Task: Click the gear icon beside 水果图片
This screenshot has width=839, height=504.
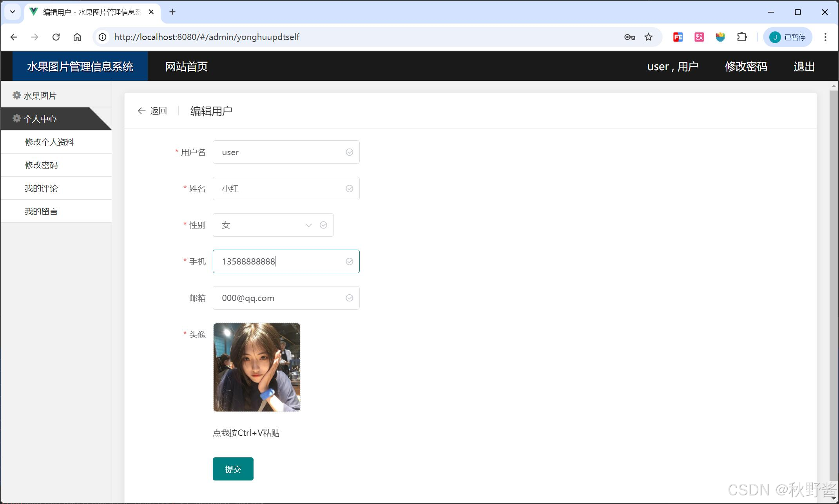Action: 16,95
